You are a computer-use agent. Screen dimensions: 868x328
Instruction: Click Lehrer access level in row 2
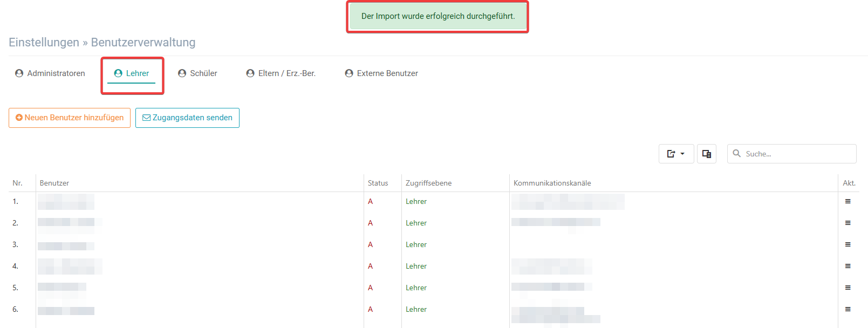click(x=416, y=223)
